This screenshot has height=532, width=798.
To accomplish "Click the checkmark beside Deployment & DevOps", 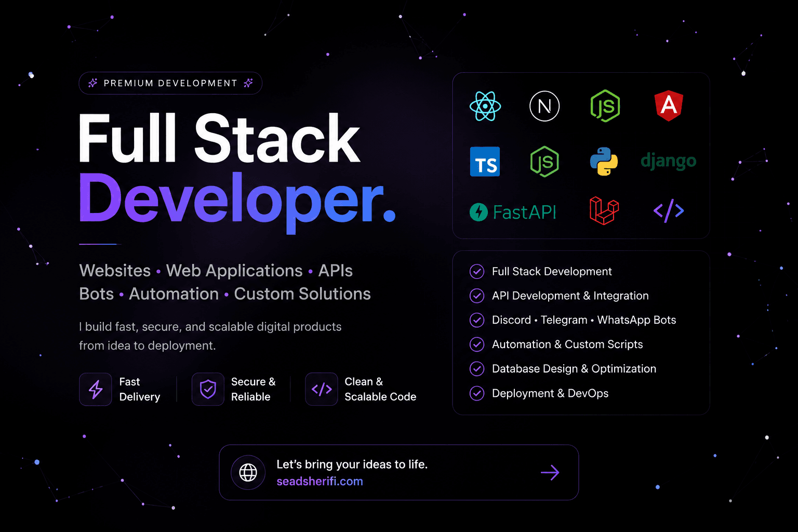I will pyautogui.click(x=477, y=393).
